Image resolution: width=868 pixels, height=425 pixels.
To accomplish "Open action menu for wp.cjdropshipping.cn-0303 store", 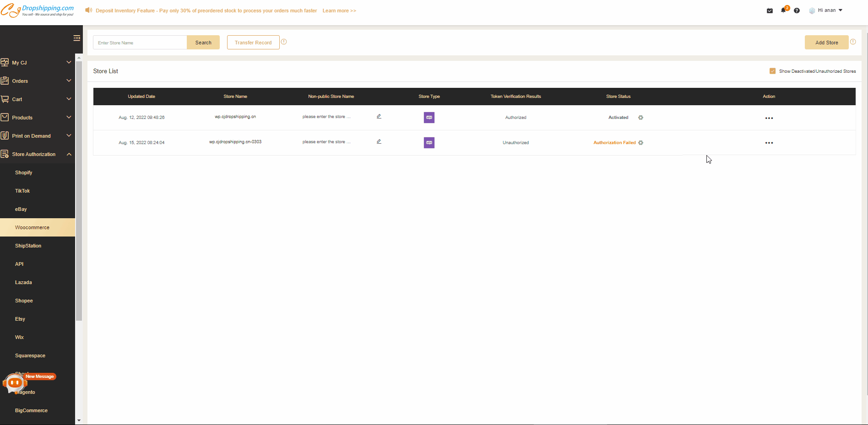I will (769, 143).
